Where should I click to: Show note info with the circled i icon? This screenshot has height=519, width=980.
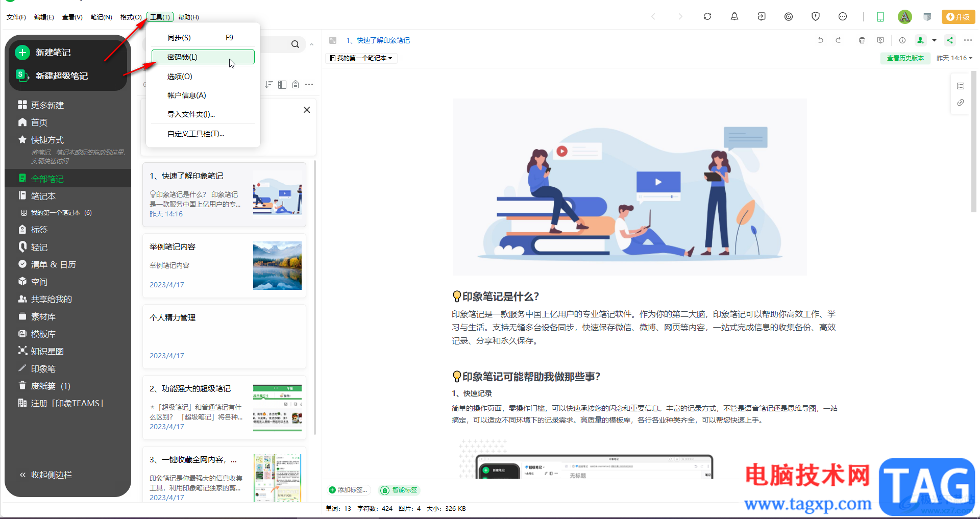902,40
